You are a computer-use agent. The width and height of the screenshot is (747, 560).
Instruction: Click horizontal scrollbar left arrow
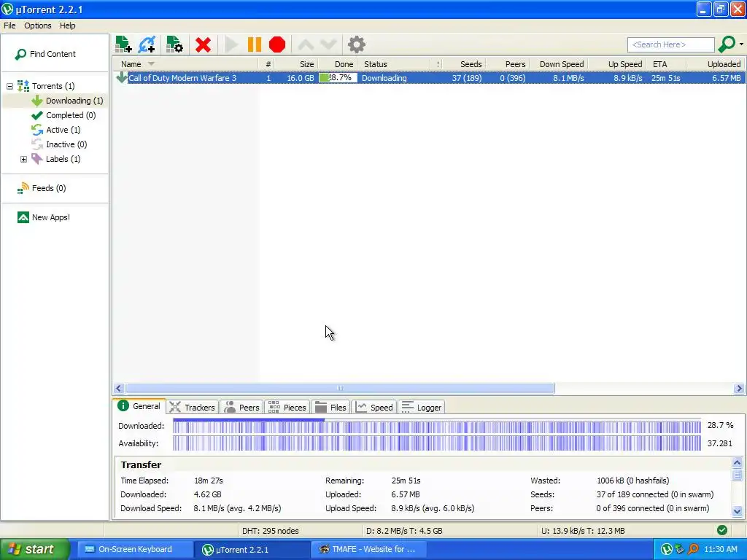[x=119, y=389]
